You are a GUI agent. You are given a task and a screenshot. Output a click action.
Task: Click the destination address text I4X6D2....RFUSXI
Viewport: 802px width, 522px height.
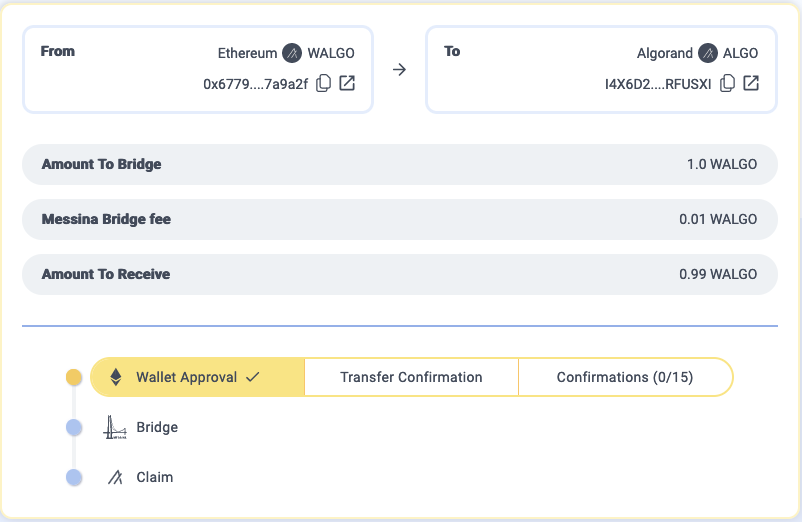click(658, 84)
